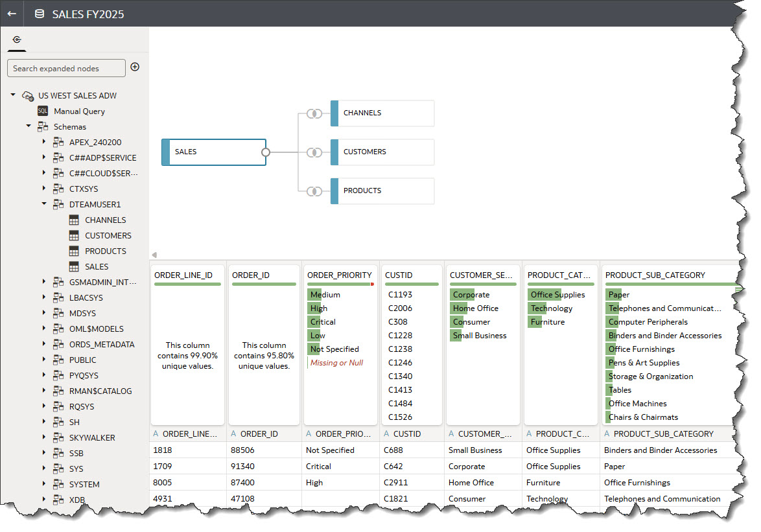The width and height of the screenshot is (761, 532).
Task: Expand the GSMADMIN_INT schema
Action: tap(43, 281)
